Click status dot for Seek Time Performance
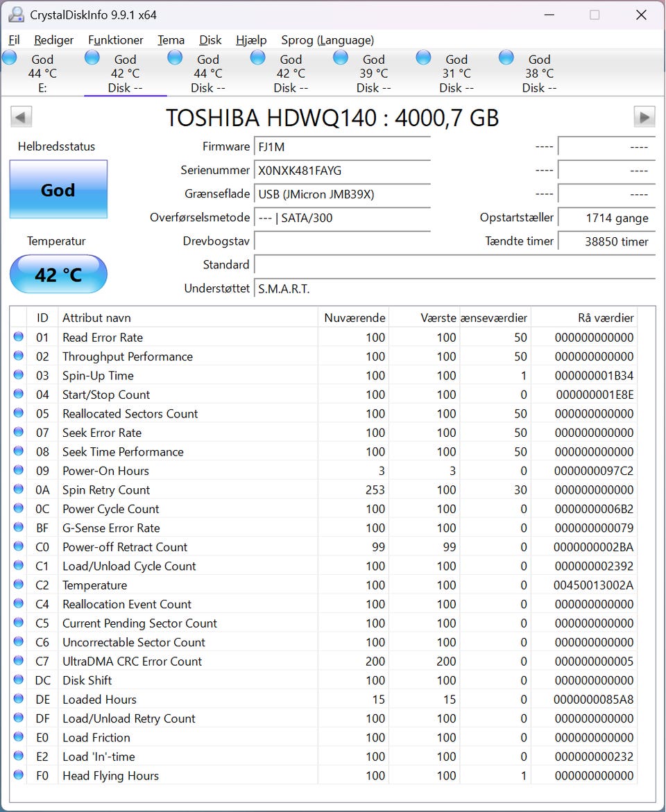This screenshot has width=666, height=812. click(19, 451)
